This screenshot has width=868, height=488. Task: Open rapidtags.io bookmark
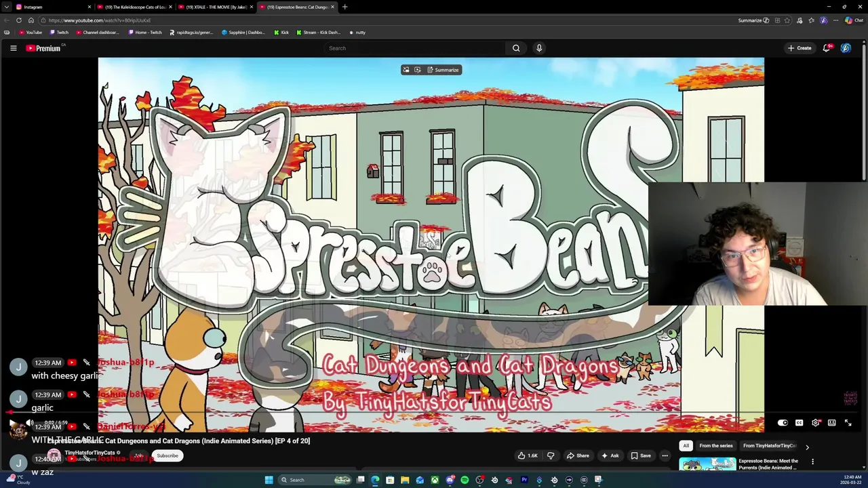tap(191, 32)
